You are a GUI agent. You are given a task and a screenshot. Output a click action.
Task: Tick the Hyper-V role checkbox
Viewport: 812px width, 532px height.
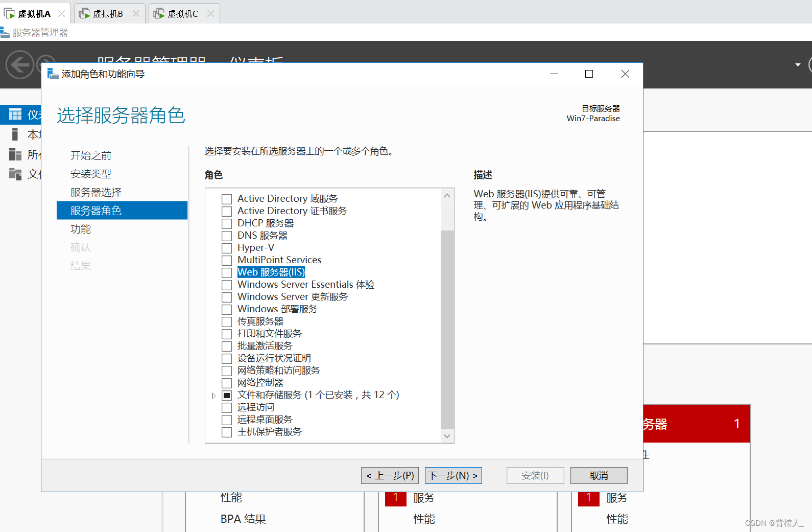pyautogui.click(x=227, y=248)
